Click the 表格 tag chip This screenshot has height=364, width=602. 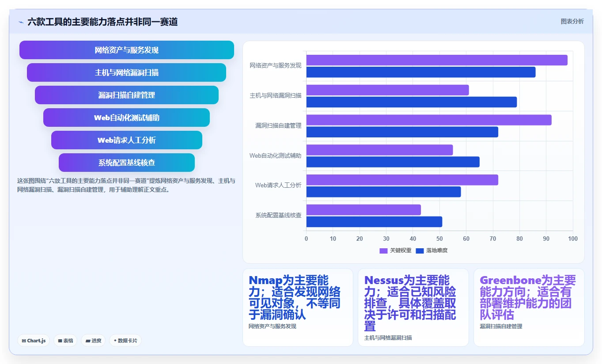[65, 341]
